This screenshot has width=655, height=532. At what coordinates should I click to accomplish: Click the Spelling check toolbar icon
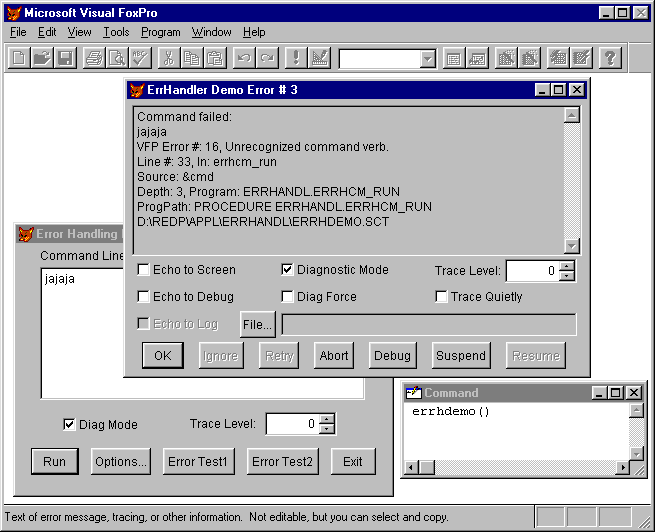[140, 58]
